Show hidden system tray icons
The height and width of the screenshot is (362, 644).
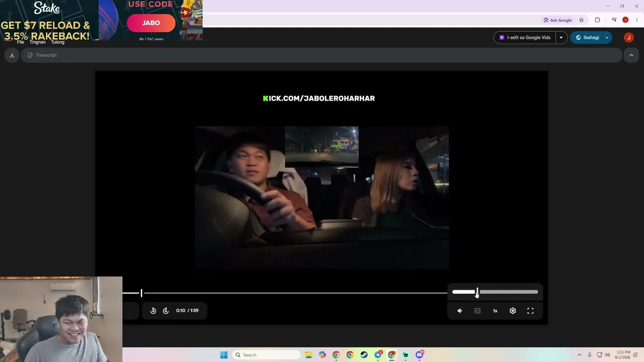click(579, 355)
